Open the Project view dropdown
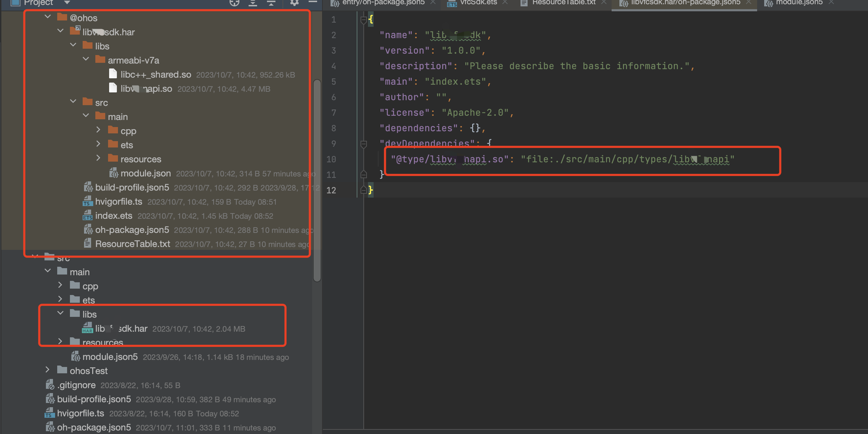This screenshot has height=434, width=868. (x=67, y=3)
